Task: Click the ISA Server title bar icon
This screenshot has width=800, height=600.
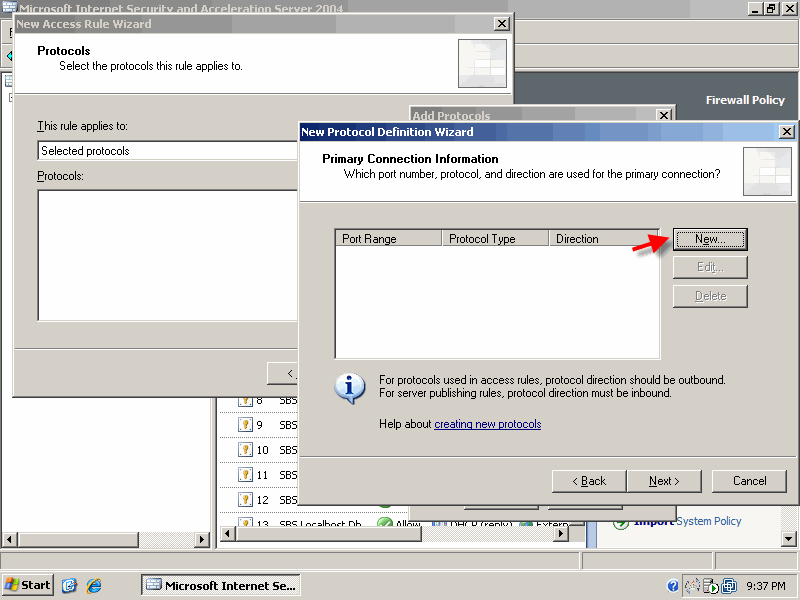Action: 9,7
